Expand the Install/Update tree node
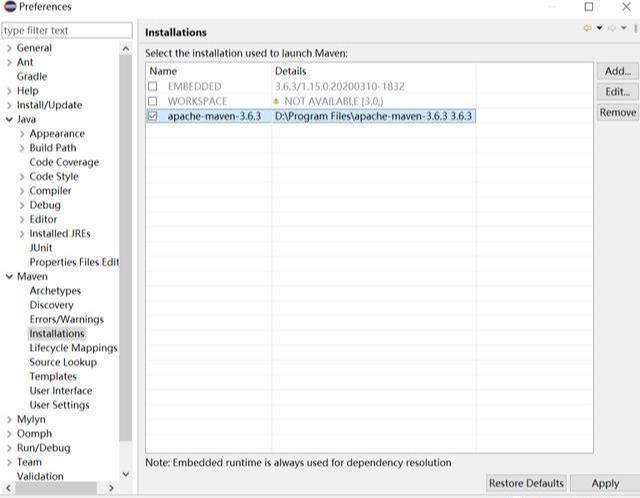The height and width of the screenshot is (498, 640). tap(9, 106)
